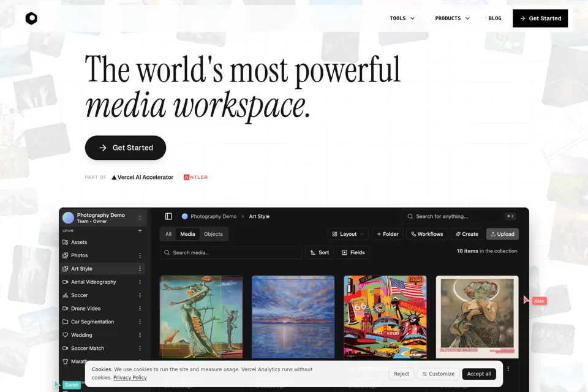Switch to the Media tab

click(187, 234)
